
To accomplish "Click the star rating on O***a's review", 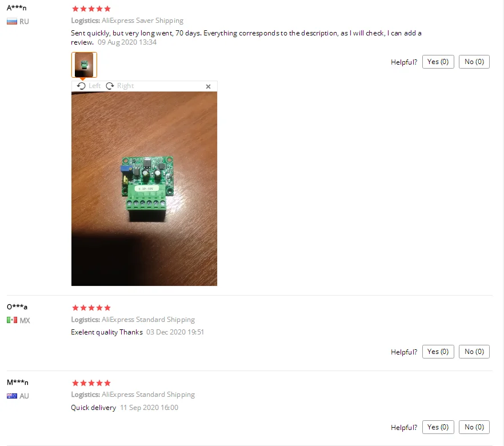I will 91,308.
